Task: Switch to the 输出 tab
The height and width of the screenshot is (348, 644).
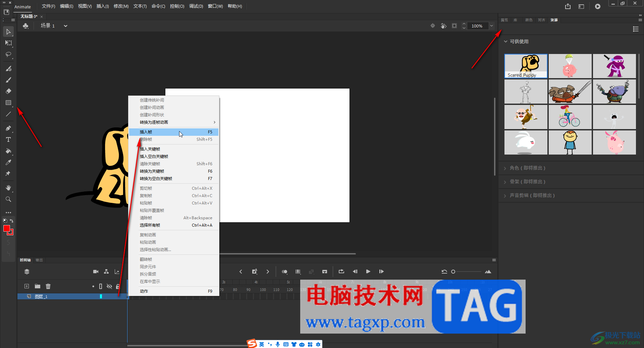Action: click(x=39, y=260)
